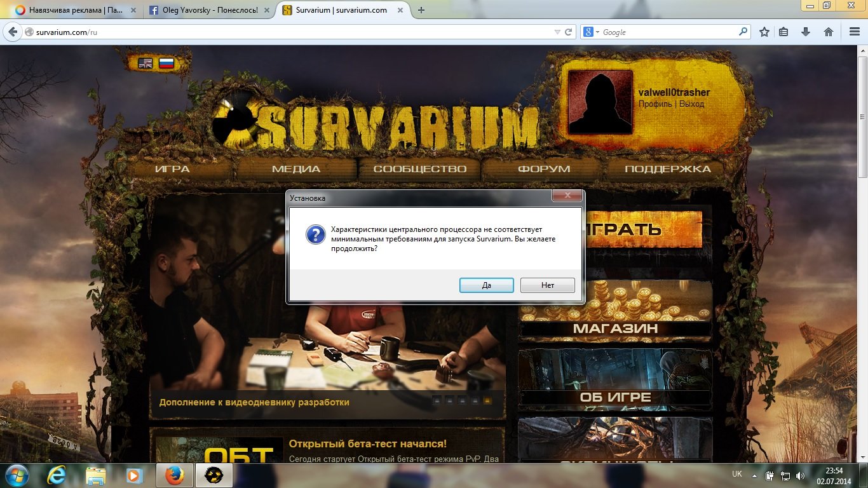Go back with the browser back arrow
Image resolution: width=868 pixels, height=488 pixels.
tap(13, 32)
